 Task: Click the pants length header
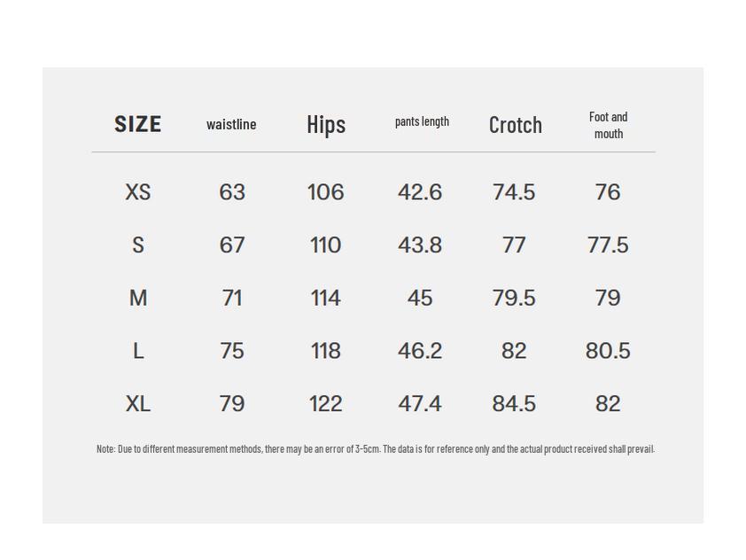(422, 121)
